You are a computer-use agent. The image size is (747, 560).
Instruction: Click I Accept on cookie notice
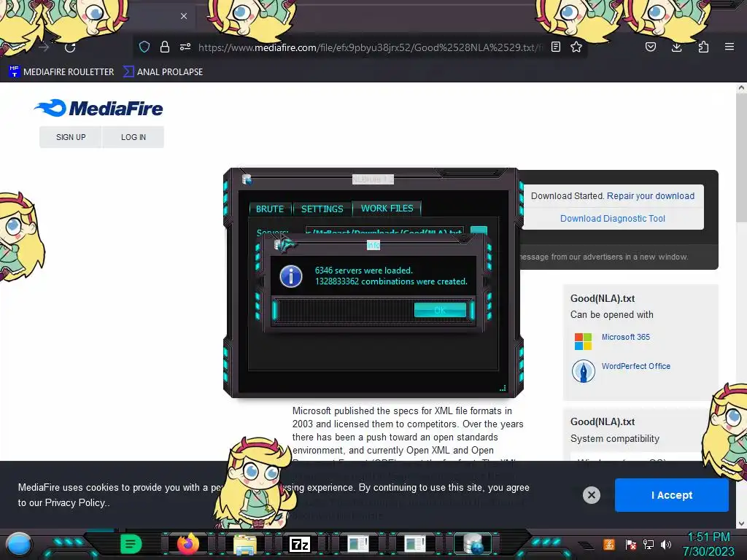tap(672, 495)
